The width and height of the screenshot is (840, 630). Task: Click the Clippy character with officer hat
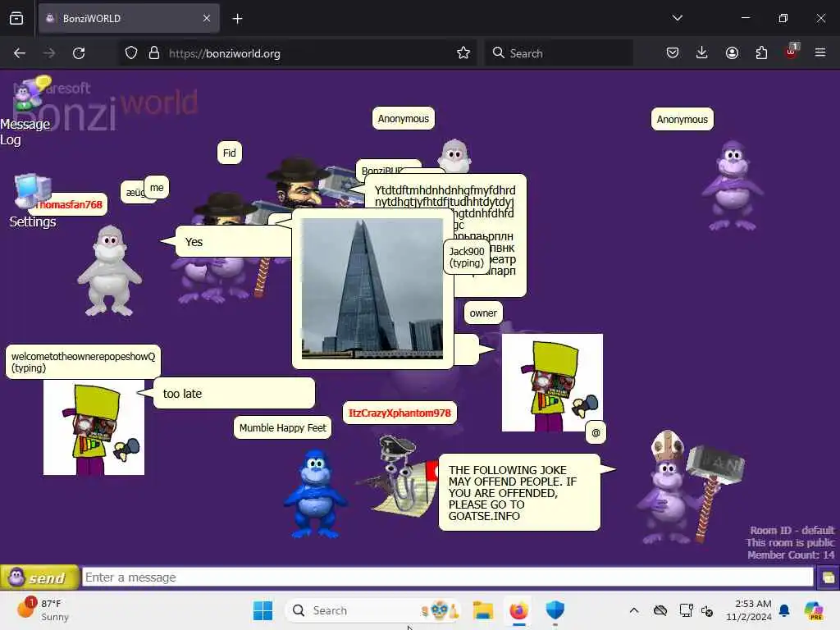[x=399, y=476]
